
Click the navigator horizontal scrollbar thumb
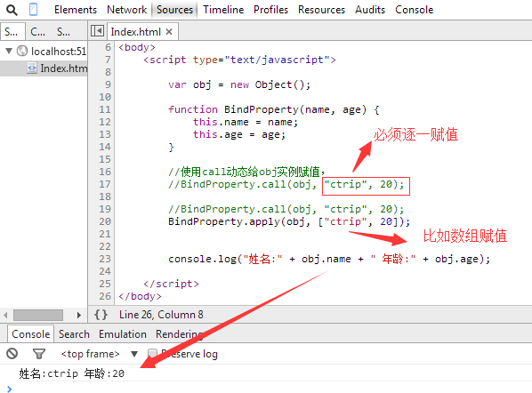point(38,315)
